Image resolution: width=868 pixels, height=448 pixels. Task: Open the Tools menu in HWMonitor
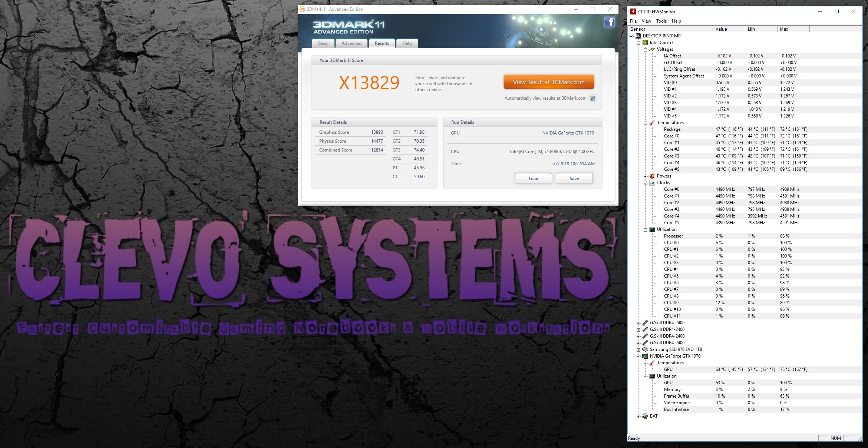click(661, 21)
